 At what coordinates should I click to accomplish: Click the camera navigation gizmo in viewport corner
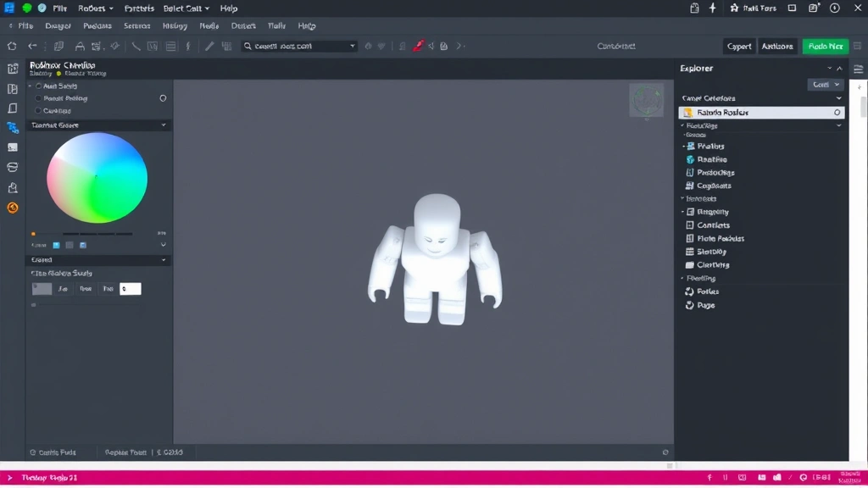pos(646,100)
